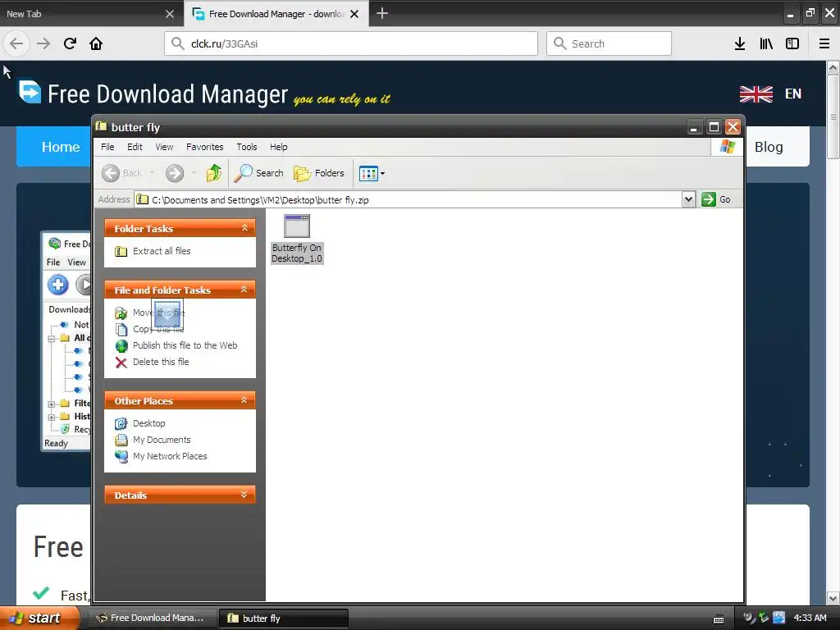The height and width of the screenshot is (630, 840).
Task: Open the Favorites menu
Action: pyautogui.click(x=204, y=147)
